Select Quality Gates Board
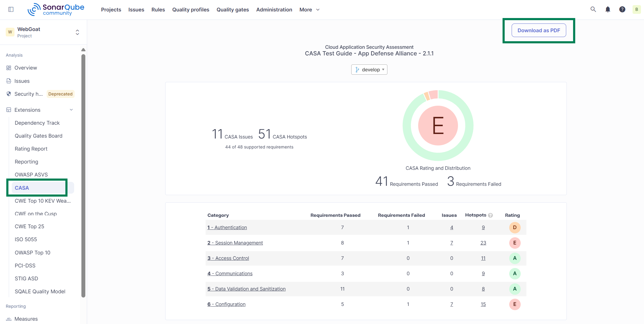This screenshot has width=644, height=324. click(39, 136)
